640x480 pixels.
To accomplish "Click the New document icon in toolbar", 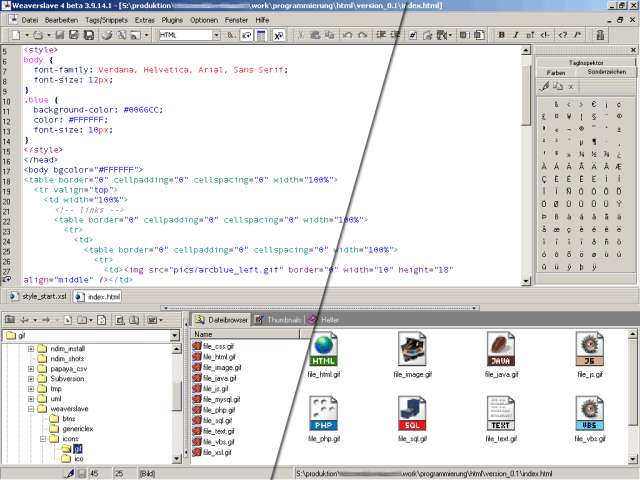I will click(x=16, y=35).
